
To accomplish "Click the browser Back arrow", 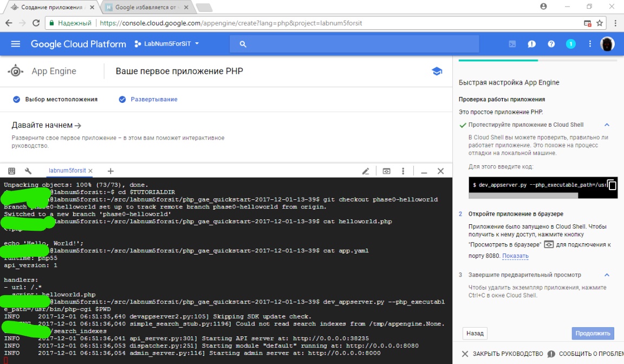I will pyautogui.click(x=9, y=23).
